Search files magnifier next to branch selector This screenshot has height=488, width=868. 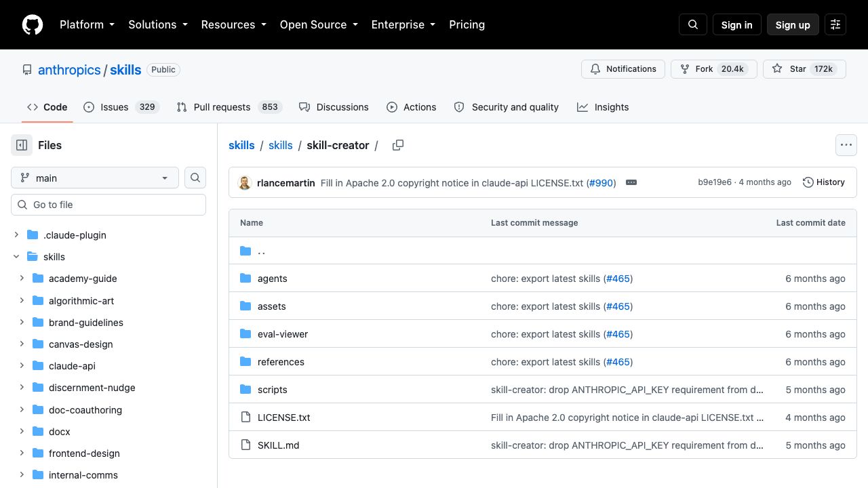195,178
